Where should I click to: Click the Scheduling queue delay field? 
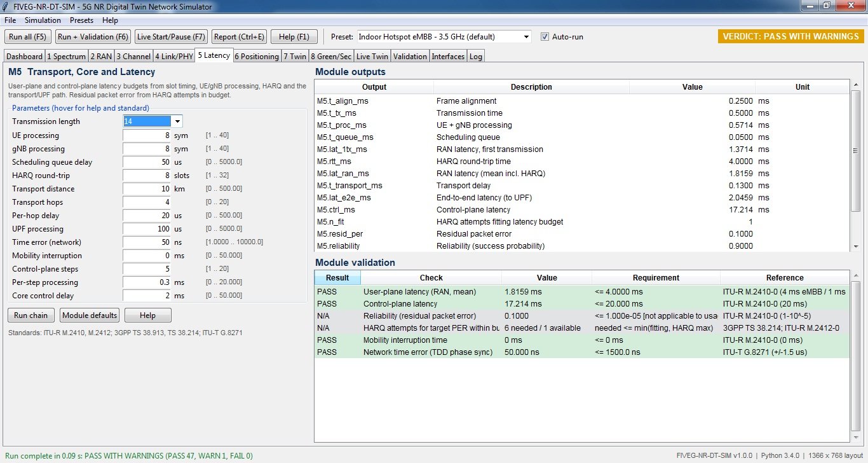(x=147, y=162)
